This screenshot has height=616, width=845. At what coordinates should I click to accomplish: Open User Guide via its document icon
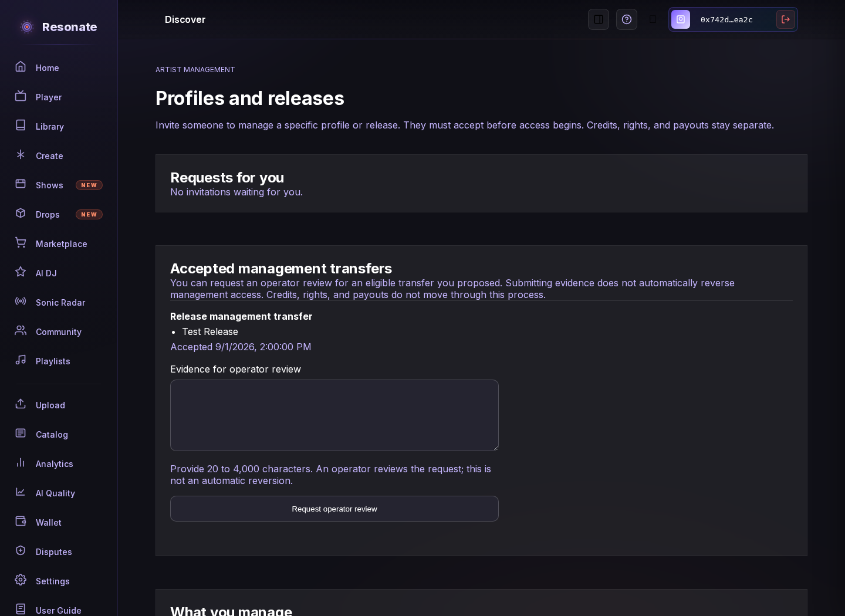(x=21, y=609)
